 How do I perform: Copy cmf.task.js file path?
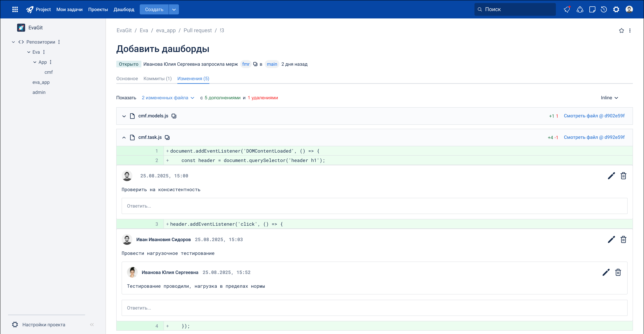pyautogui.click(x=167, y=137)
